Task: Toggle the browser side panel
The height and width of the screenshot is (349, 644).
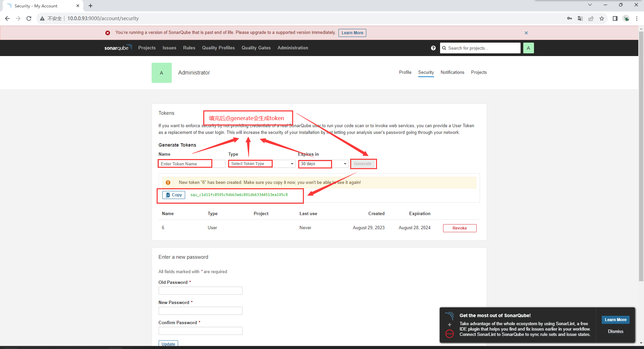Action: 615,18
